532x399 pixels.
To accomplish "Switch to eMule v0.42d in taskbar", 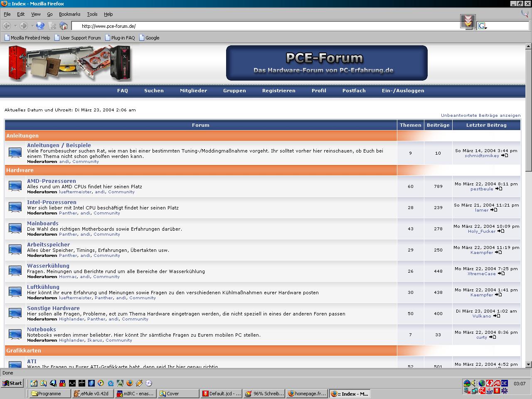I will click(x=92, y=394).
